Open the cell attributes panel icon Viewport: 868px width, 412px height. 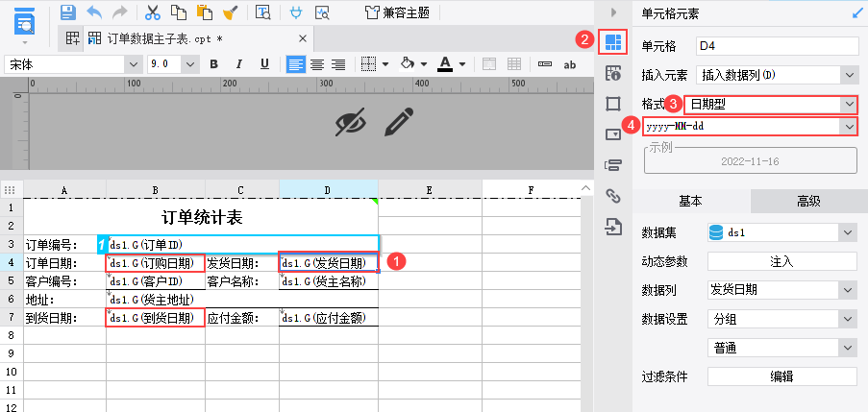[x=613, y=72]
